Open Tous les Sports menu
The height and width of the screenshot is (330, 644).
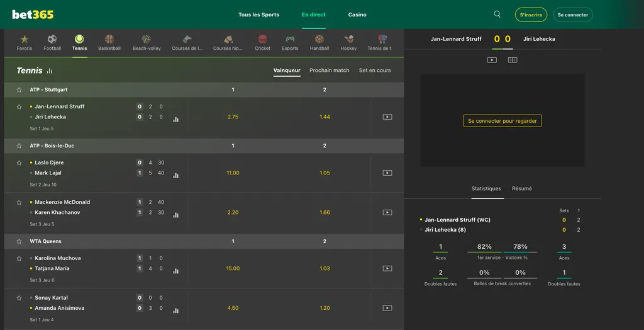click(258, 14)
